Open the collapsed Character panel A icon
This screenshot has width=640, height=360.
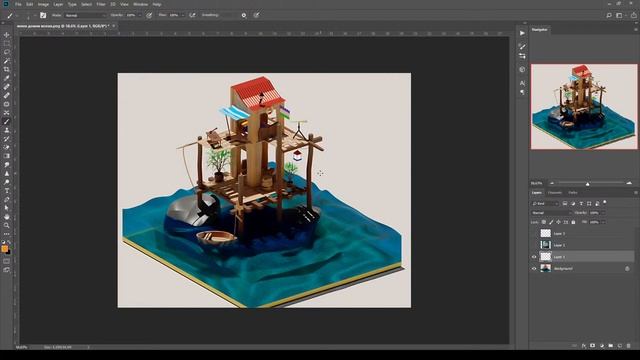522,83
